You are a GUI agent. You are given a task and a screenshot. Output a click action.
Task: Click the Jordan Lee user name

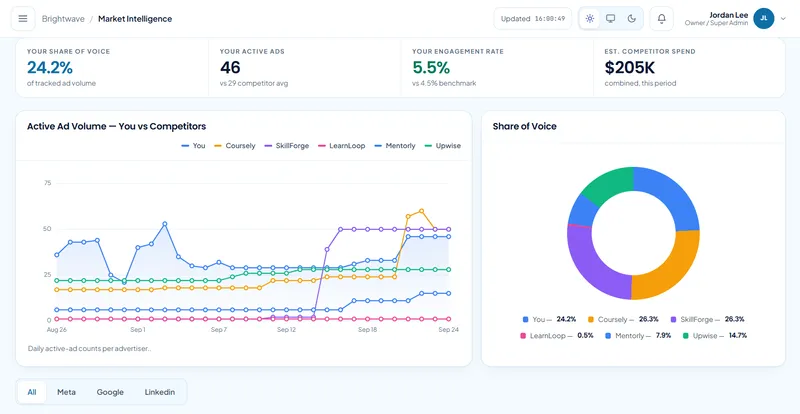[729, 15]
